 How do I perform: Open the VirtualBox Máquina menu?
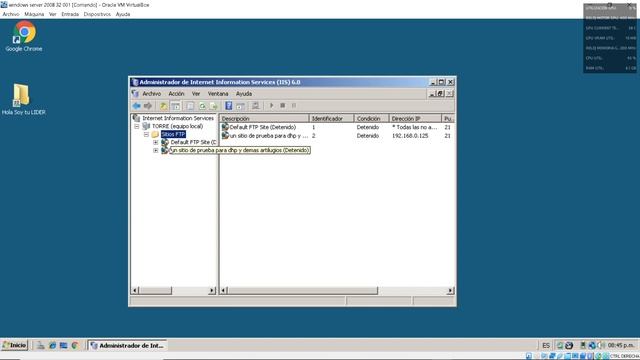click(x=34, y=14)
